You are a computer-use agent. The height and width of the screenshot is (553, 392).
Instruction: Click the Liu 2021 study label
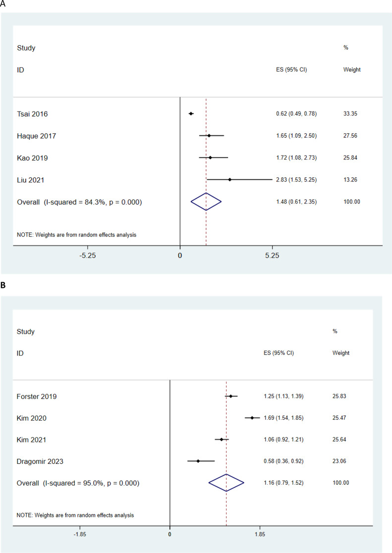pyautogui.click(x=31, y=180)
